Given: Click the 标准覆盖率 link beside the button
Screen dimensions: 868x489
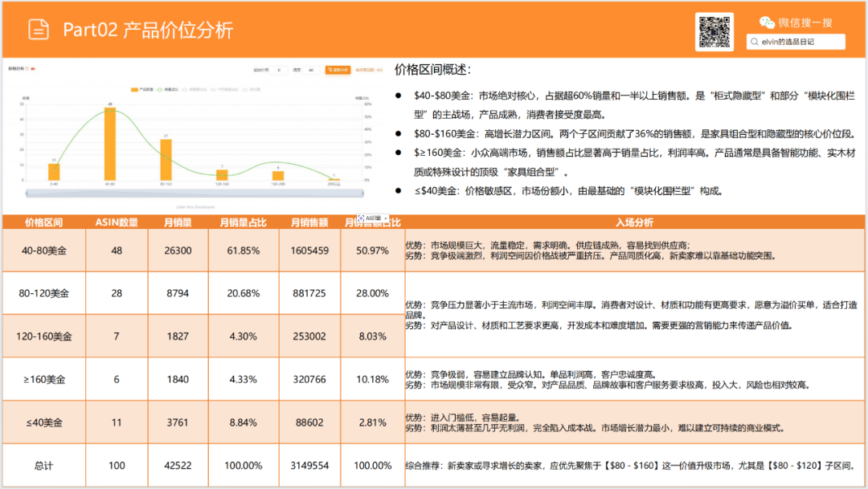Looking at the screenshot, I should click(x=368, y=71).
